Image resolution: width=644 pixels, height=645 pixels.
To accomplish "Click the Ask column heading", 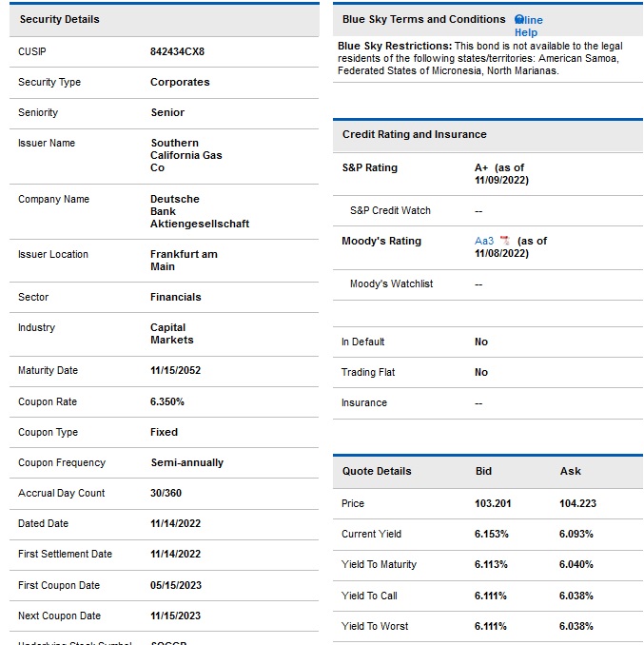I will tap(570, 471).
